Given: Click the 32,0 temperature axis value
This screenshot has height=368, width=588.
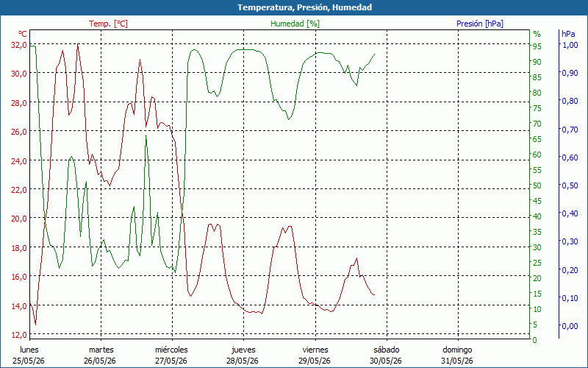Looking at the screenshot, I should coord(19,45).
